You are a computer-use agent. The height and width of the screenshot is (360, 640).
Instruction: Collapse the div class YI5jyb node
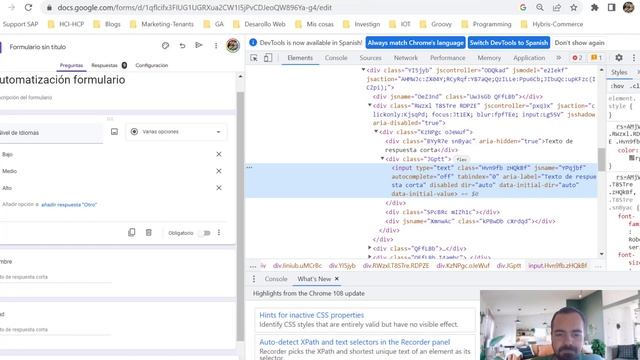point(363,70)
